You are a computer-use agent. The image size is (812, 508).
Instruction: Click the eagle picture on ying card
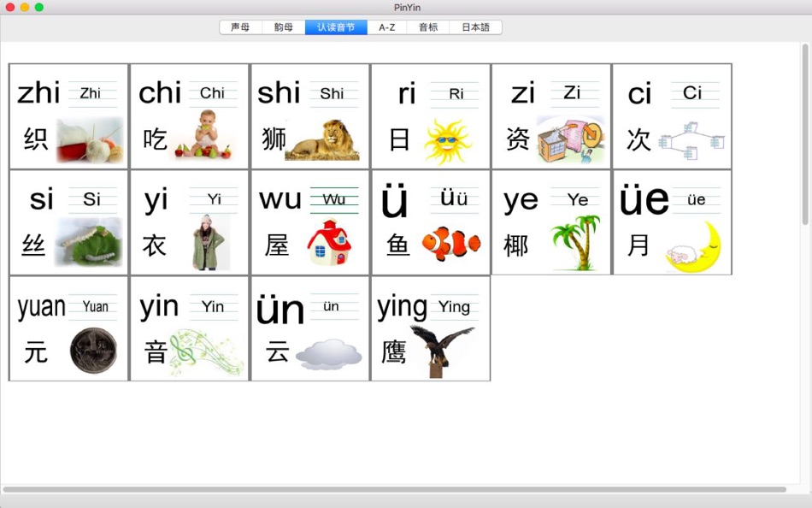click(x=441, y=351)
